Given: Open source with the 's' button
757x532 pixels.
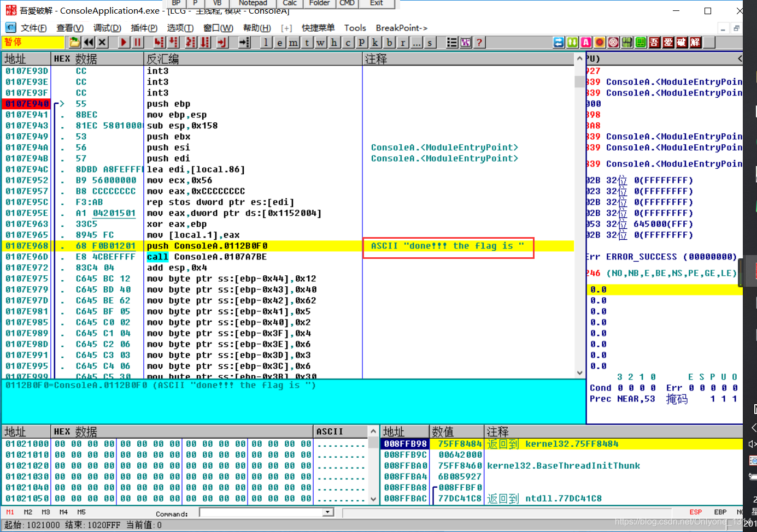Looking at the screenshot, I should 430,42.
